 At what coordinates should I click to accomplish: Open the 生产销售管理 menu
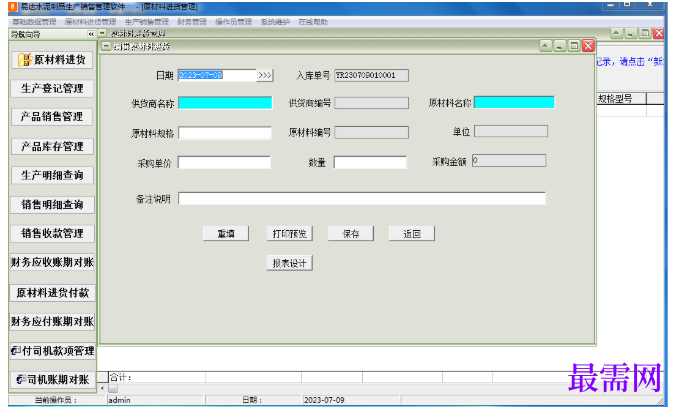[x=147, y=22]
